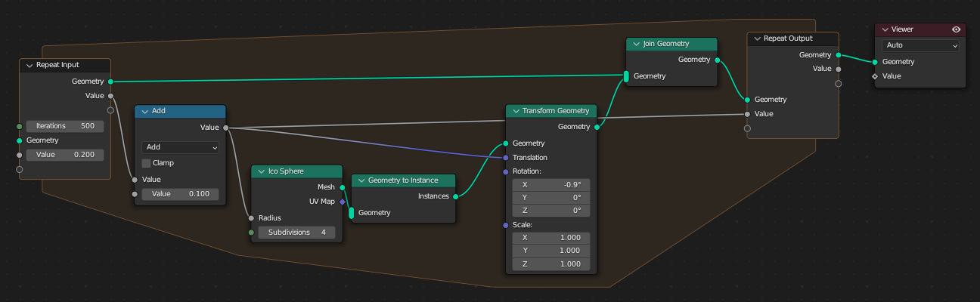Collapse the Repeat Output node
Viewport: 980px width, 302px height.
(757, 39)
